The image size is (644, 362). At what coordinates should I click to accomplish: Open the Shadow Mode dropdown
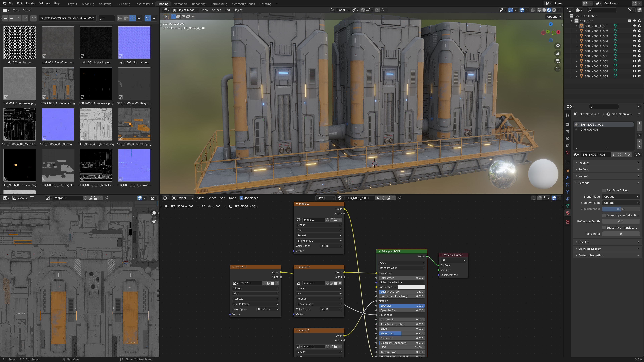621,203
